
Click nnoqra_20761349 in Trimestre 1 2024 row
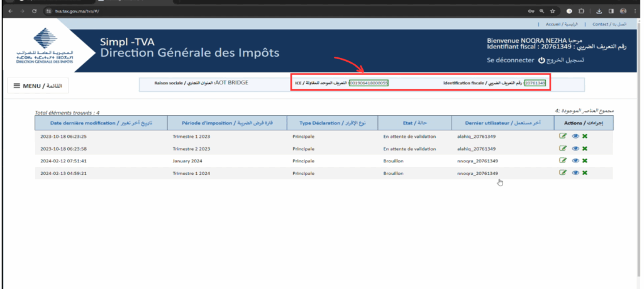[477, 174]
